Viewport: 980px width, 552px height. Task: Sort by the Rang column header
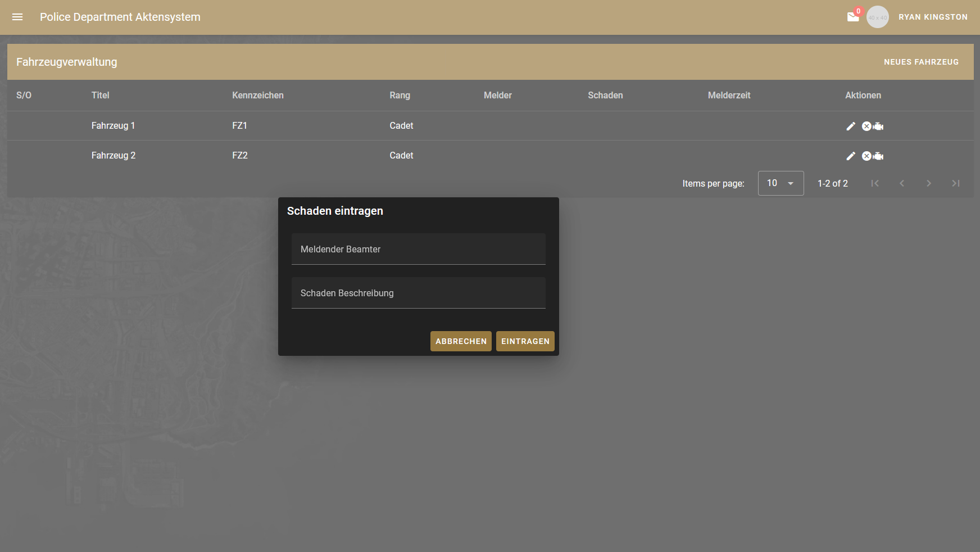[400, 96]
